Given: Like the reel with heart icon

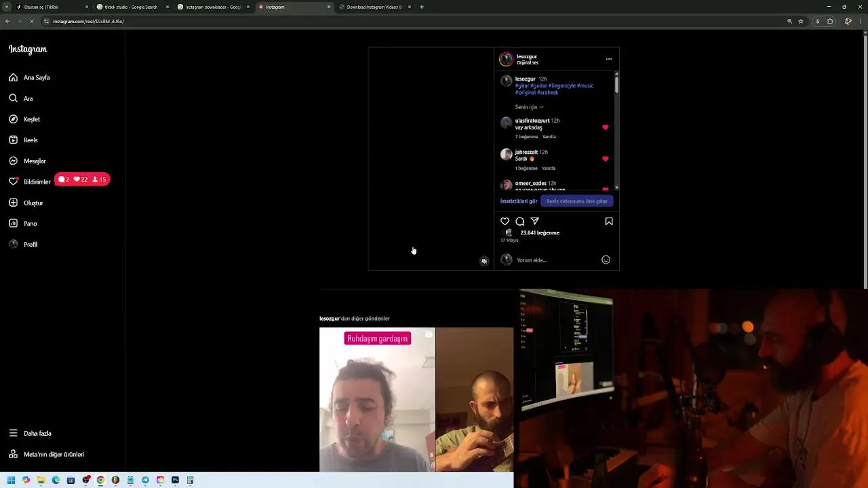Looking at the screenshot, I should pos(505,222).
